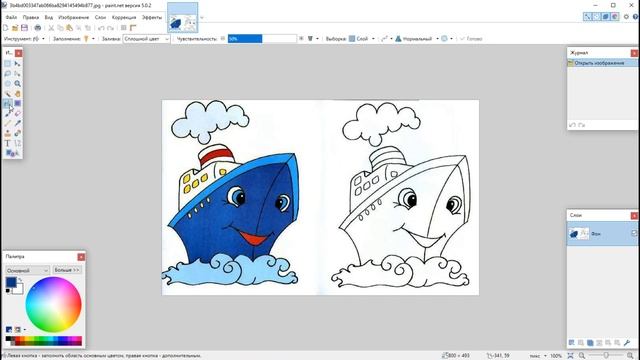Select the Color Picker eyedropper tool

(x=18, y=123)
